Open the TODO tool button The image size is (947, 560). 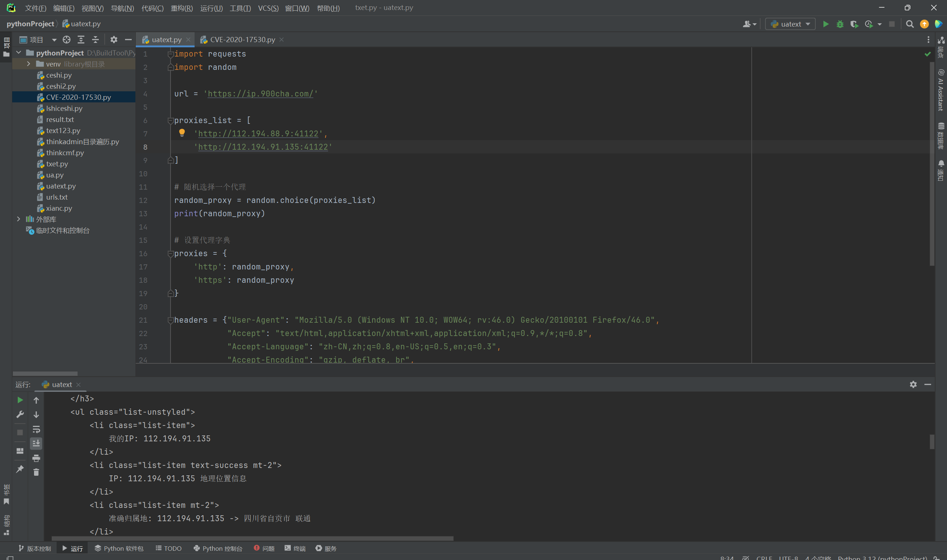pos(168,548)
